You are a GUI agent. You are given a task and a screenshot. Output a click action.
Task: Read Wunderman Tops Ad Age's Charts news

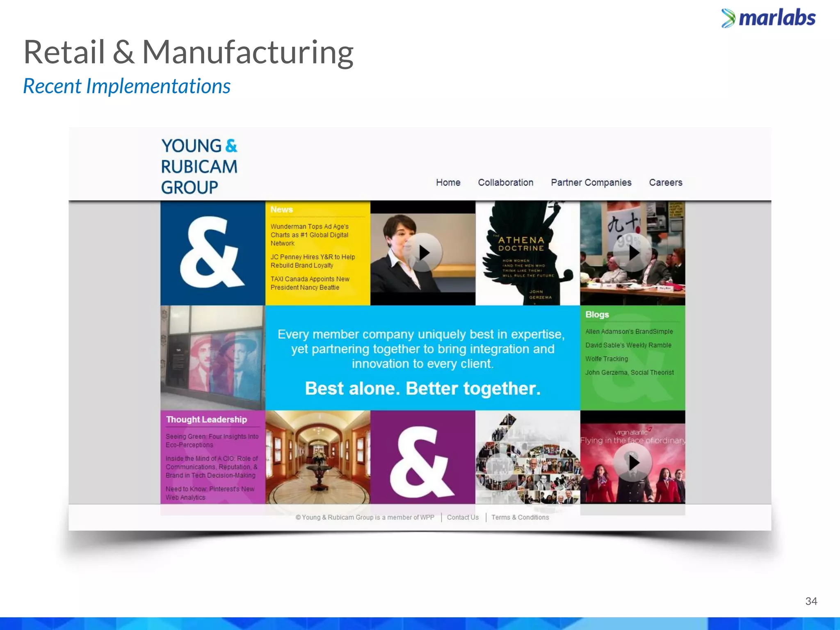click(x=310, y=235)
